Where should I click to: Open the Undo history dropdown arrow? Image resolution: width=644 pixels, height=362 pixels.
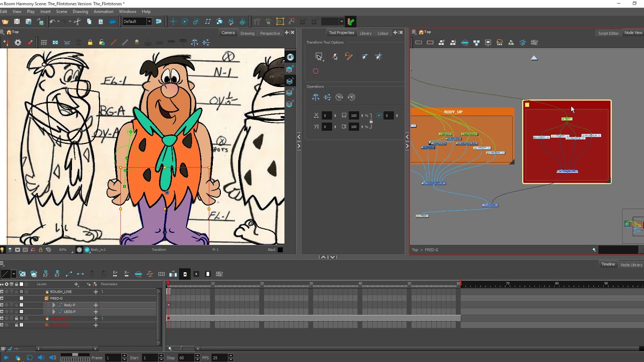tap(58, 22)
